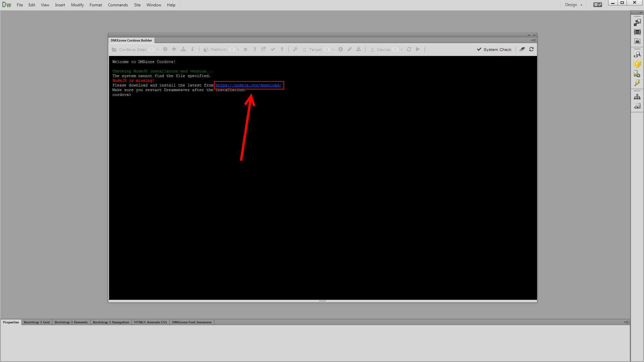Open the File menu
The width and height of the screenshot is (644, 362).
(20, 5)
